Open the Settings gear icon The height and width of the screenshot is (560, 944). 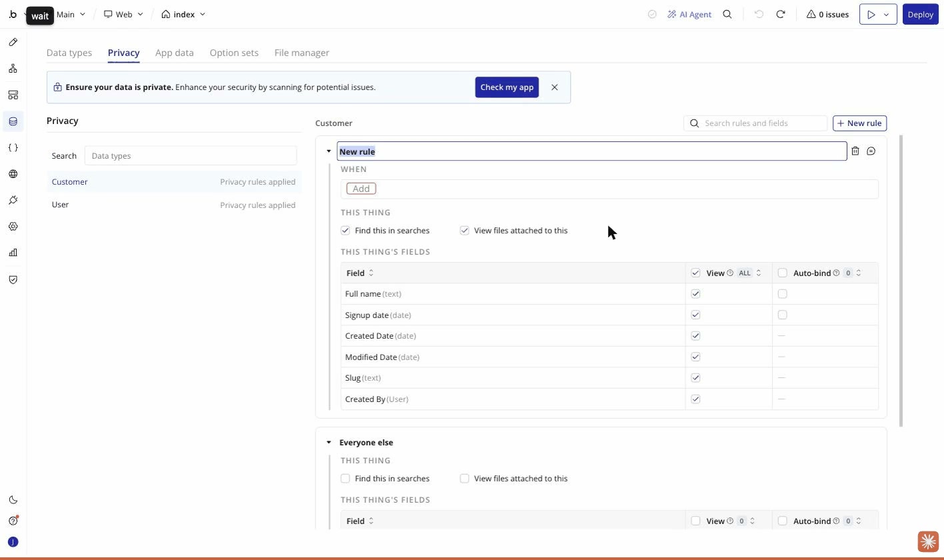tap(13, 227)
